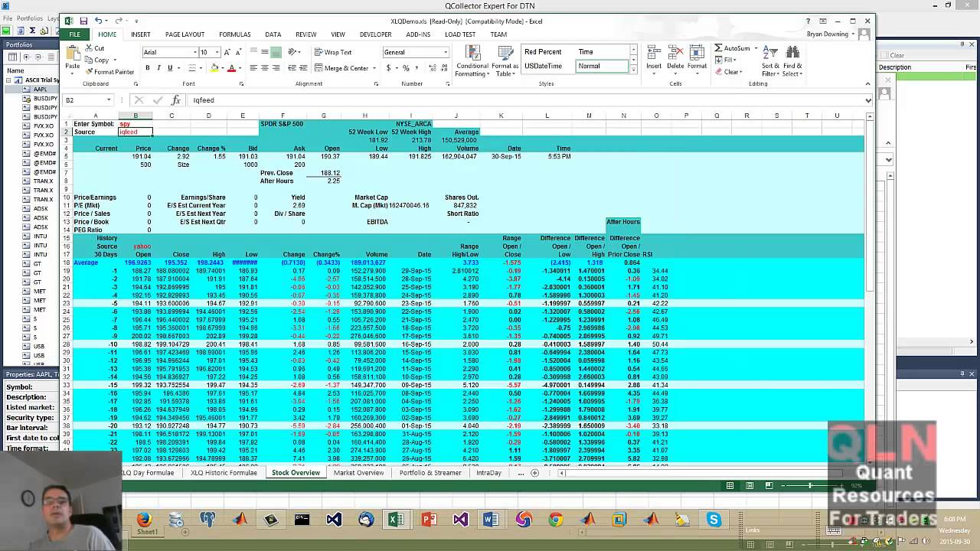980x551 pixels.
Task: Open the General number format dropdown
Action: point(446,52)
